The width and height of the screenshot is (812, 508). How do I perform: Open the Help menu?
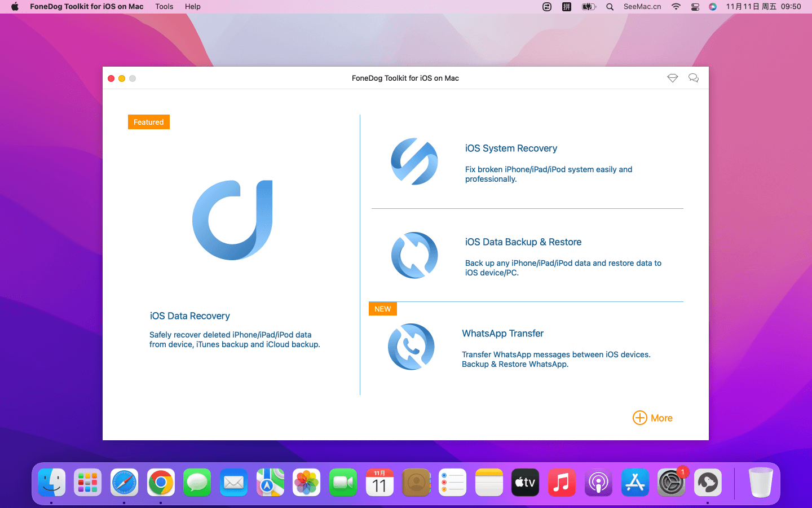(x=193, y=7)
